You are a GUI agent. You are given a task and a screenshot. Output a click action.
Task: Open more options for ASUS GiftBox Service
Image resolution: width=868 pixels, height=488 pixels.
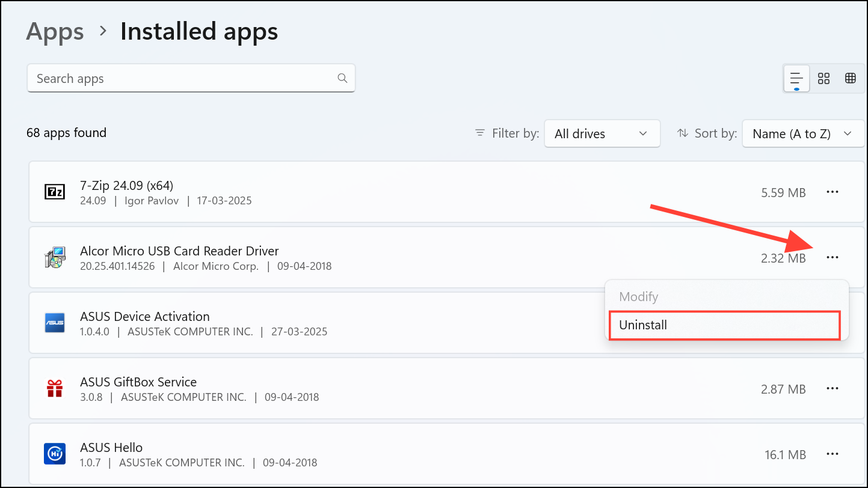[x=832, y=388]
